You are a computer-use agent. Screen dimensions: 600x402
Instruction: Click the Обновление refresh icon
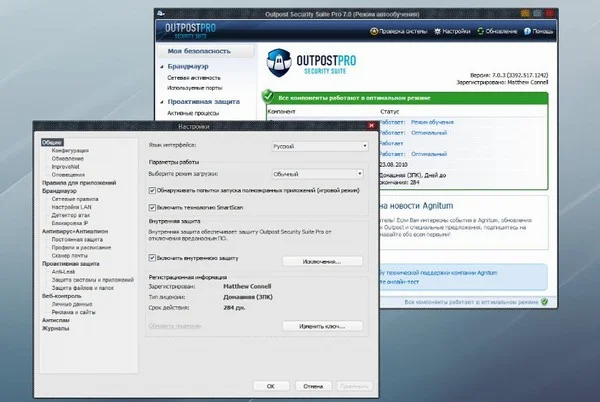pos(480,31)
